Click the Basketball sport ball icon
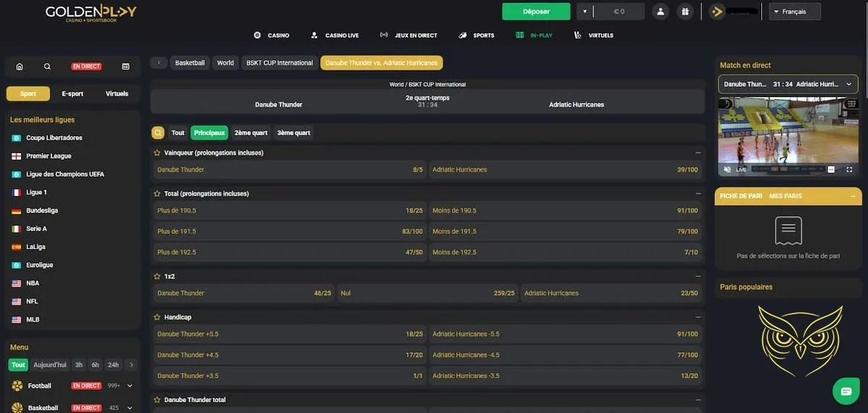 (x=17, y=408)
